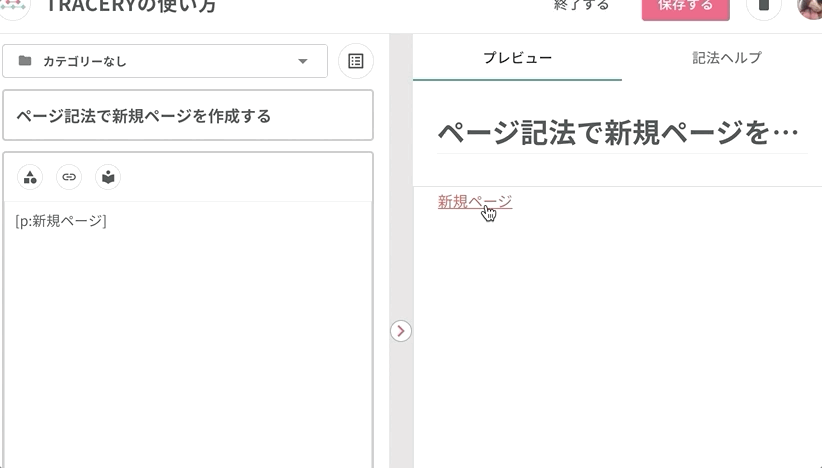822x468 pixels.
Task: Open the table of contents list icon
Action: click(356, 61)
